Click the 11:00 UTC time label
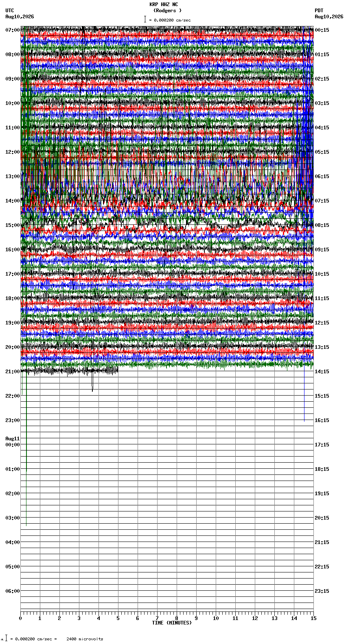Viewport: 346px width, 644px height. [13, 128]
